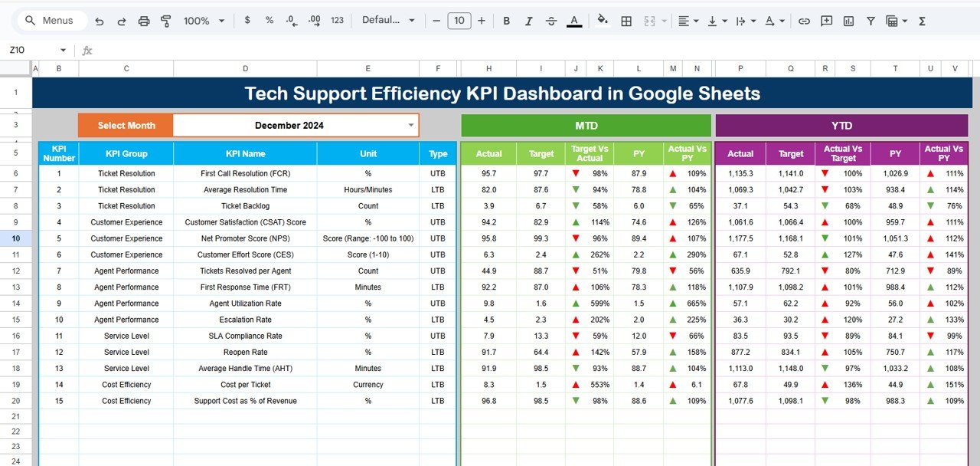Decrease decimal places

click(x=291, y=21)
